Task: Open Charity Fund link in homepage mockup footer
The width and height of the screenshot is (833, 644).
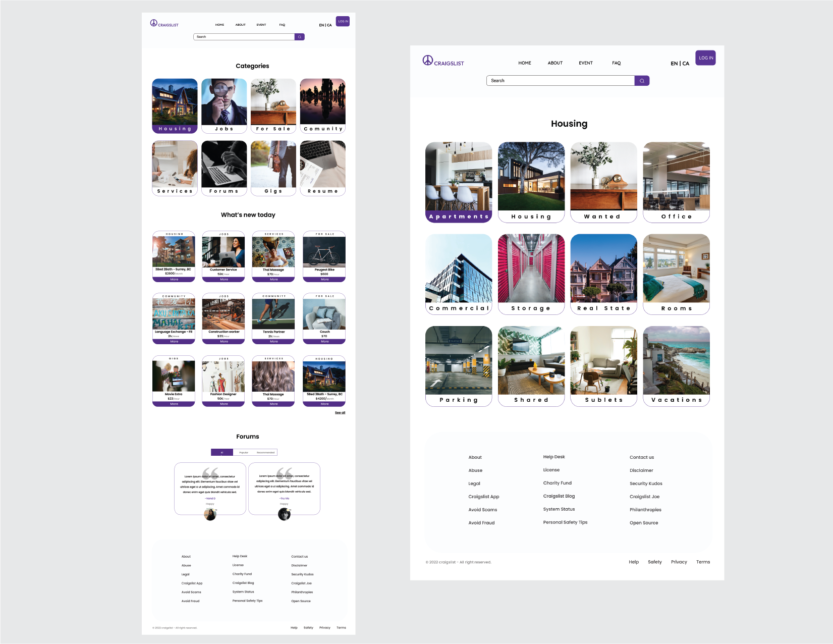Action: (242, 574)
